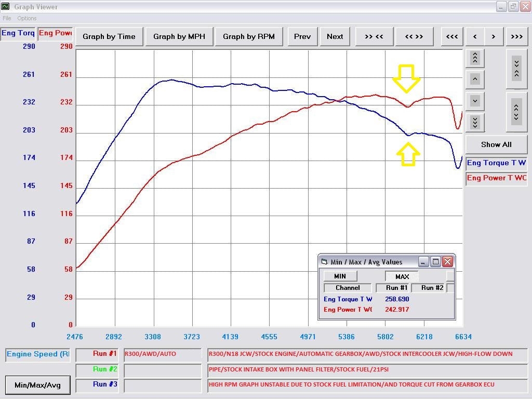Viewport: 532px width, 399px height.
Task: Click the double down-chevron scale icon
Action: [474, 122]
